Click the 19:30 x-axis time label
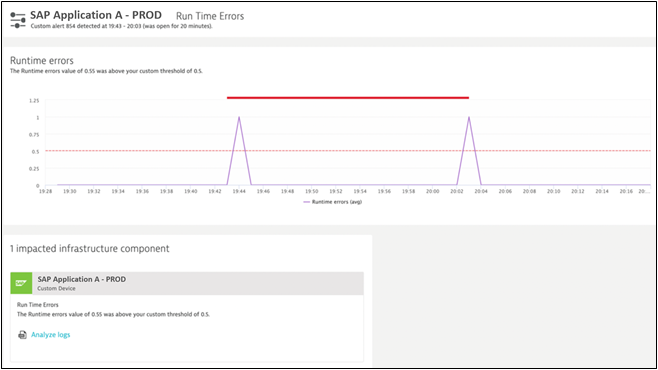This screenshot has width=658, height=370. 70,191
